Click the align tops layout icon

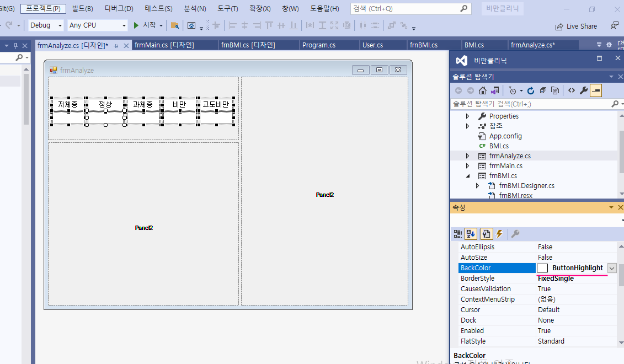pyautogui.click(x=269, y=25)
